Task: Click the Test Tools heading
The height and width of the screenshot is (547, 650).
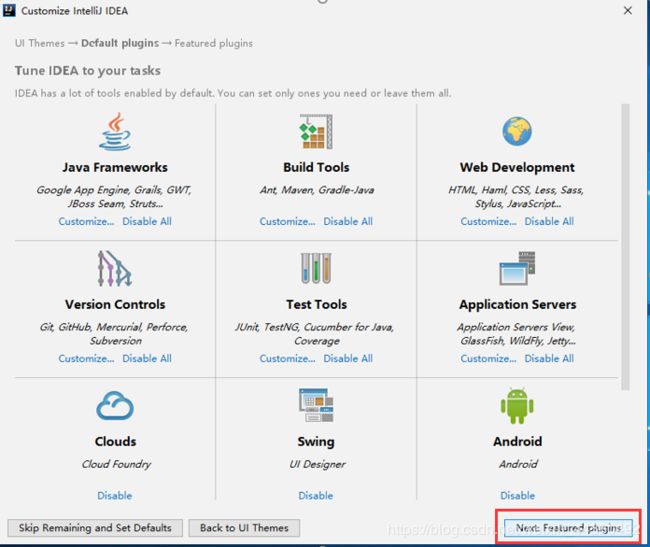Action: tap(316, 305)
